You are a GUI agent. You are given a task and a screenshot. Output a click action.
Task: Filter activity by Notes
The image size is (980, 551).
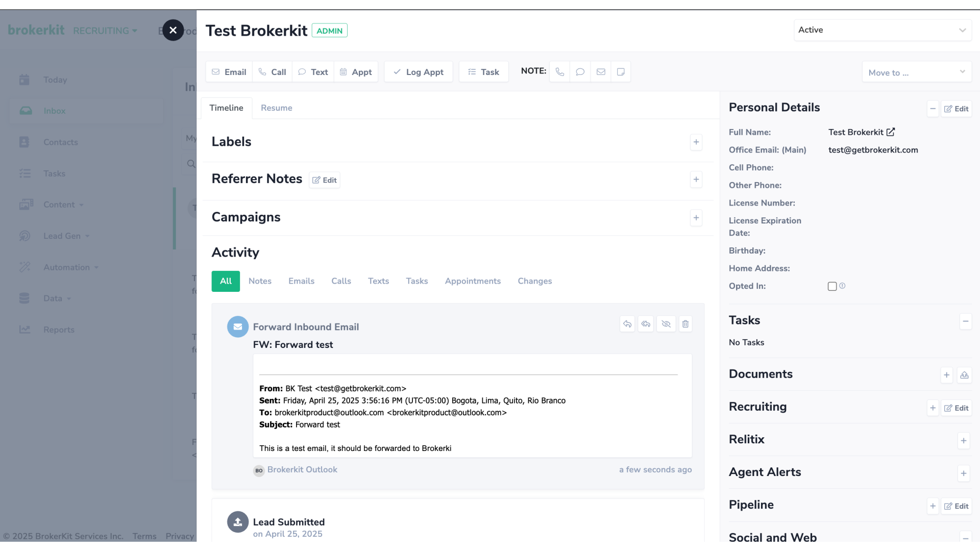260,281
